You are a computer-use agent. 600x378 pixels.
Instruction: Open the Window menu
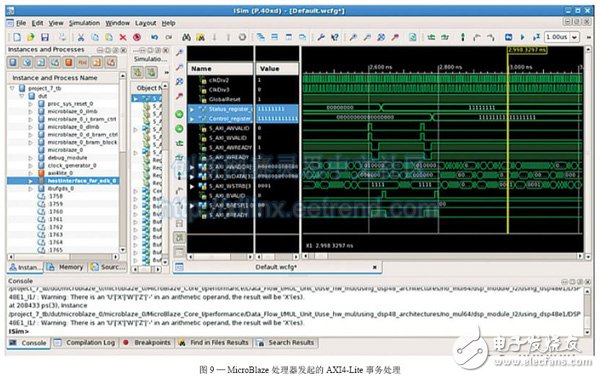pos(117,23)
